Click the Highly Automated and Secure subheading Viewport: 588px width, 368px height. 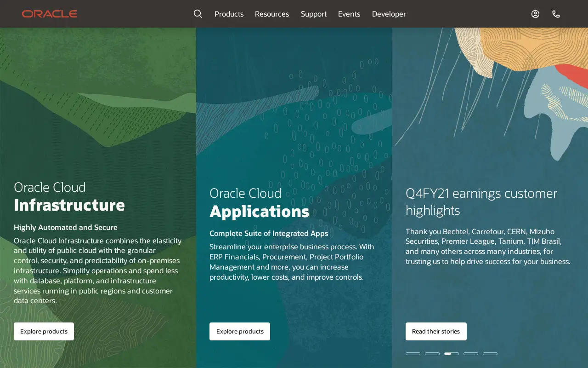click(x=66, y=227)
